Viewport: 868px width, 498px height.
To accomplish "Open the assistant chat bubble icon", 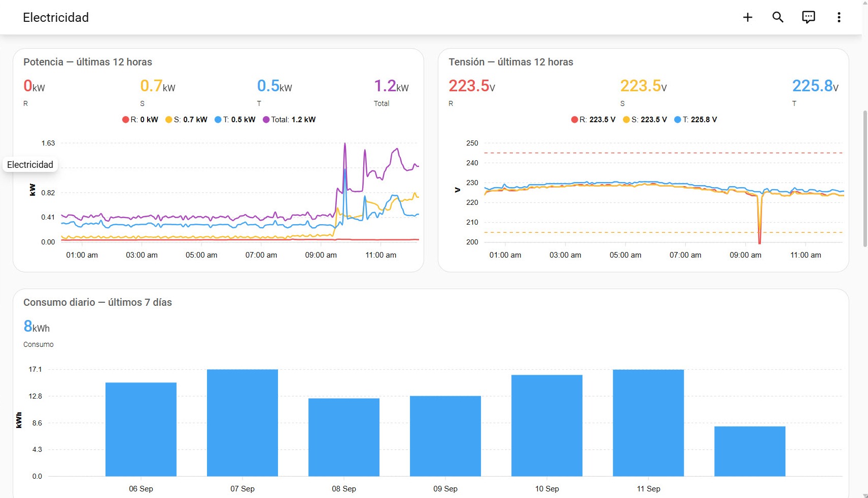I will tap(808, 17).
